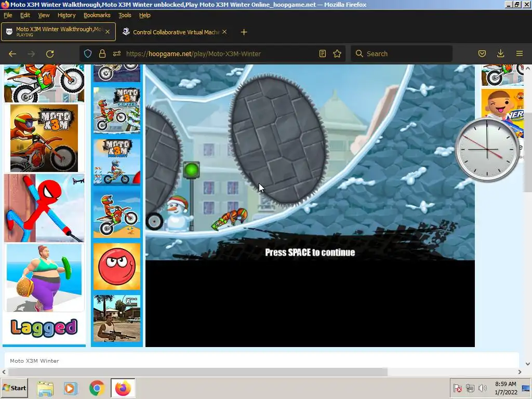
Task: Open the Bookmarks menu
Action: click(97, 15)
